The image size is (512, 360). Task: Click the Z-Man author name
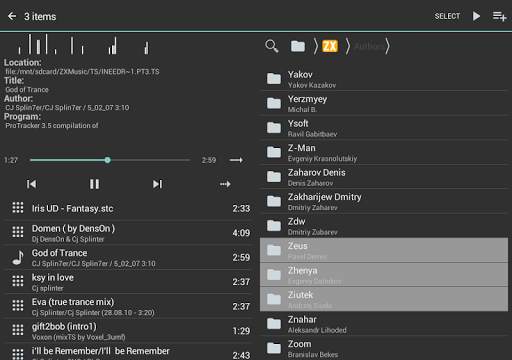302,148
